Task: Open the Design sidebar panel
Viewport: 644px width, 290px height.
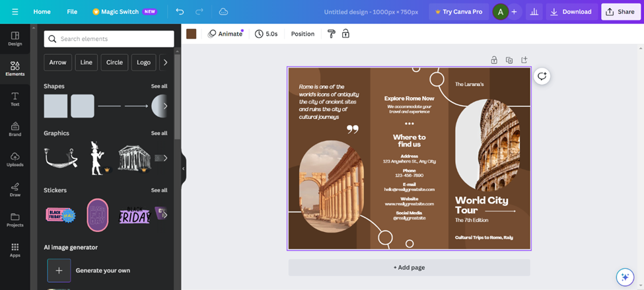Action: [x=15, y=39]
